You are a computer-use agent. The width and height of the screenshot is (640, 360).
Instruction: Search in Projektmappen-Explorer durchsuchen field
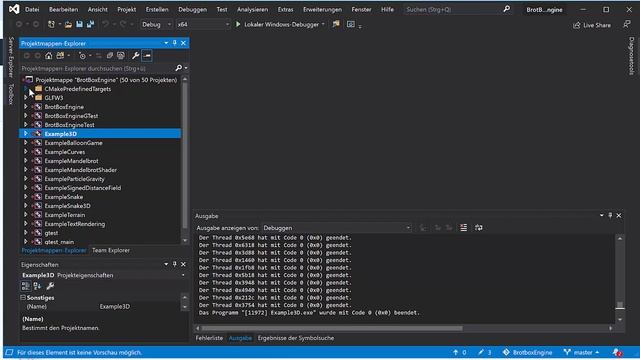point(97,68)
